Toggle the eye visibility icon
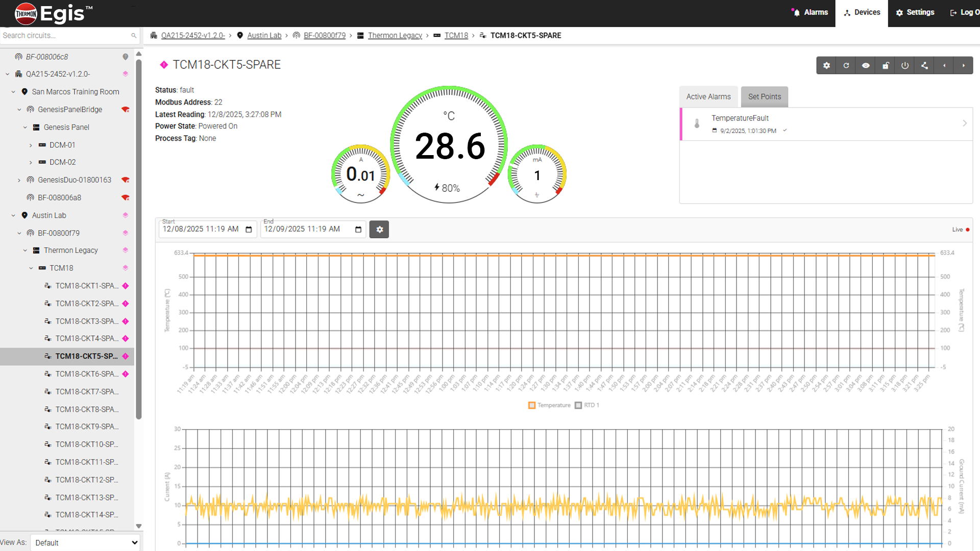This screenshot has width=980, height=551. coord(866,65)
